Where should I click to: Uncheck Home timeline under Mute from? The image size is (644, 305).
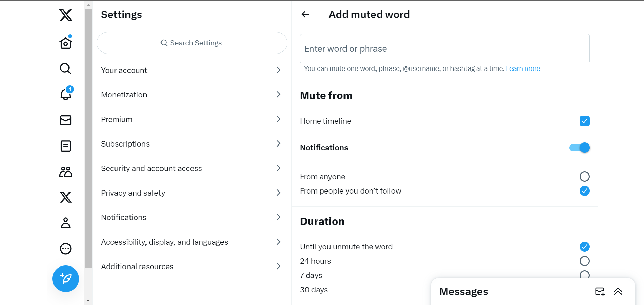(584, 121)
